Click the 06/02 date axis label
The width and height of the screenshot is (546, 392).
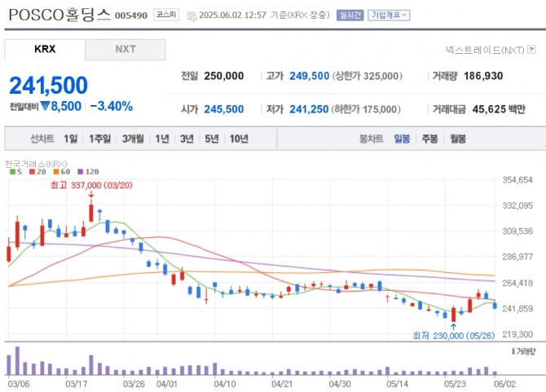[504, 384]
